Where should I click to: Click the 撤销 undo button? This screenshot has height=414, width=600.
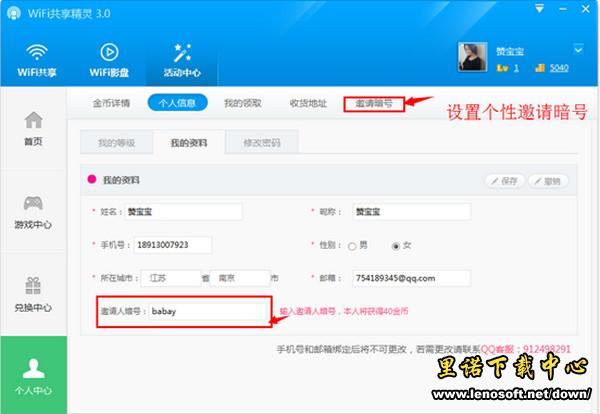(x=548, y=181)
